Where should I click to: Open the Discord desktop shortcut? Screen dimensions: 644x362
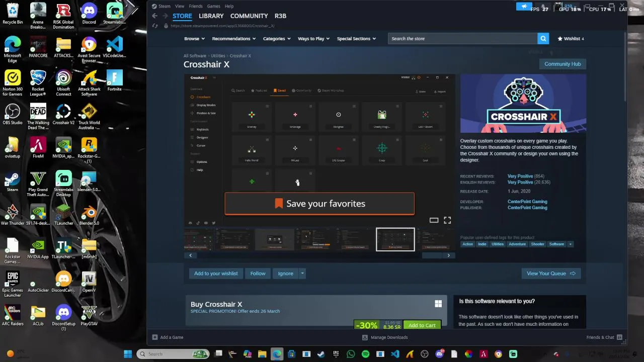[89, 14]
